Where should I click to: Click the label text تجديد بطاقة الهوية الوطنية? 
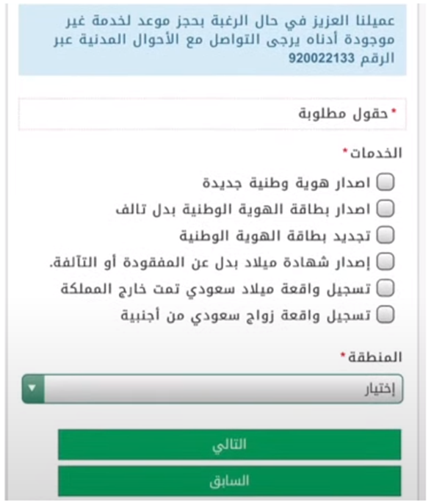point(275,236)
